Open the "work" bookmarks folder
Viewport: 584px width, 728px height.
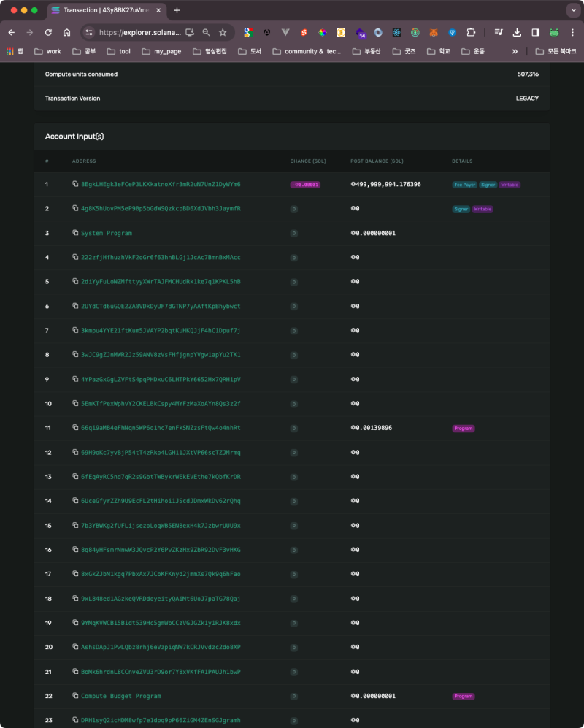point(48,51)
